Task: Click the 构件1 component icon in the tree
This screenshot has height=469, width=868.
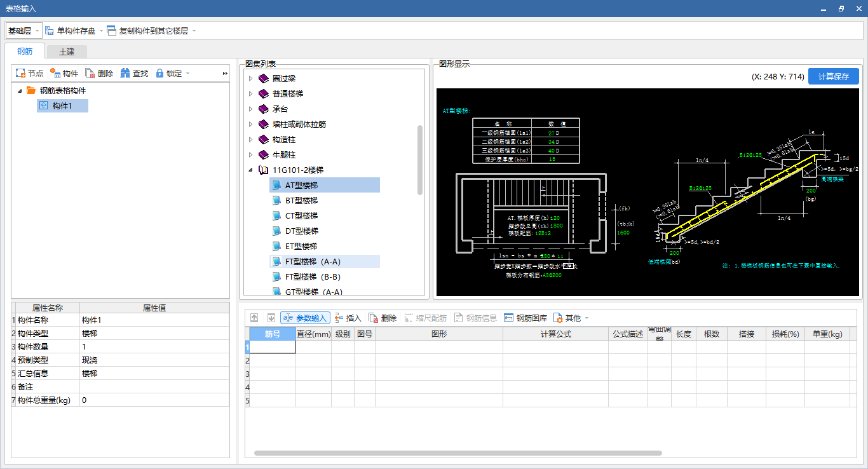Action: point(44,105)
